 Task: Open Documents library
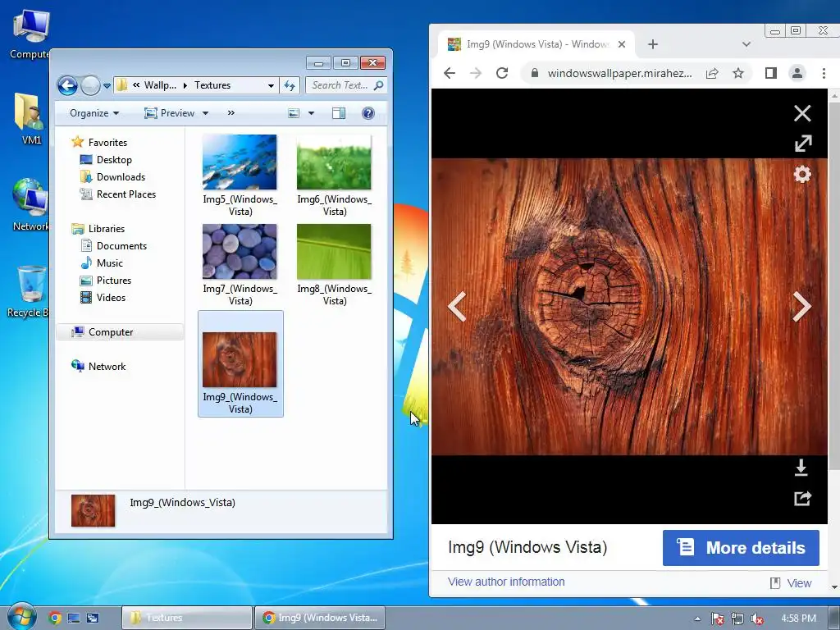pos(121,246)
